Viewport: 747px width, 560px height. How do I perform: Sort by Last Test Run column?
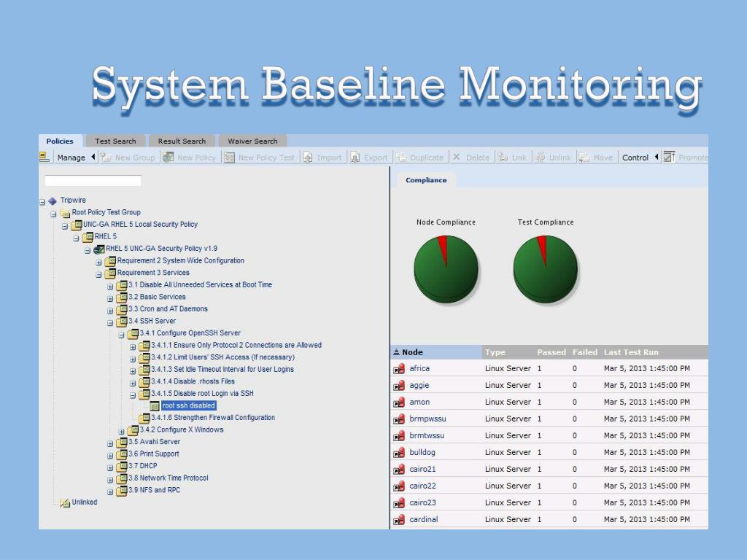(x=631, y=352)
